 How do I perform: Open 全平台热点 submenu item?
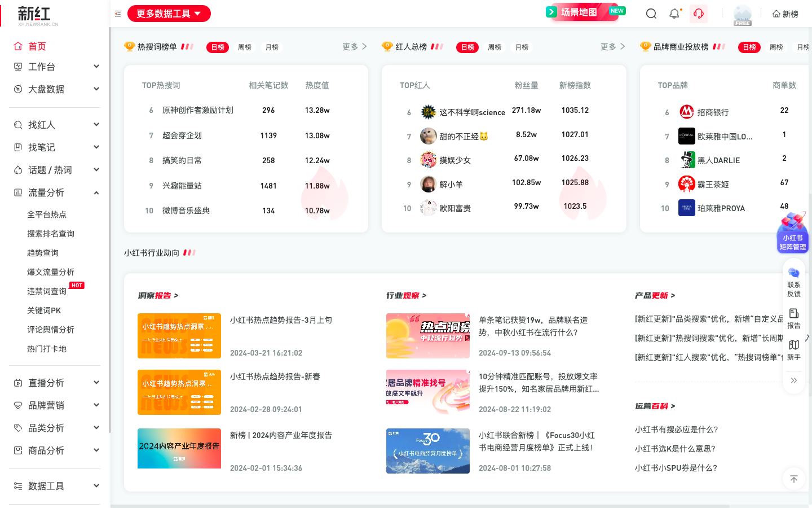pos(47,214)
